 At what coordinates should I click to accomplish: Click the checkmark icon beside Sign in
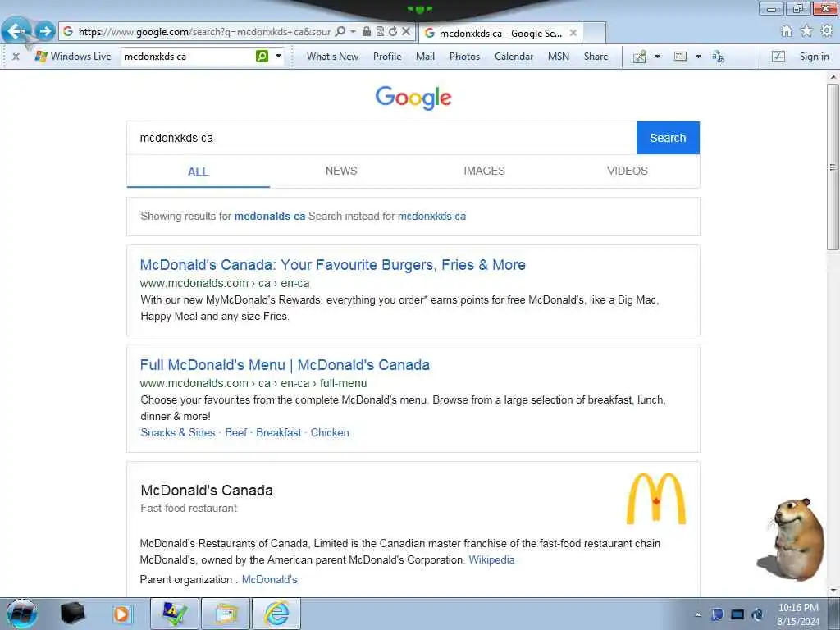(778, 57)
